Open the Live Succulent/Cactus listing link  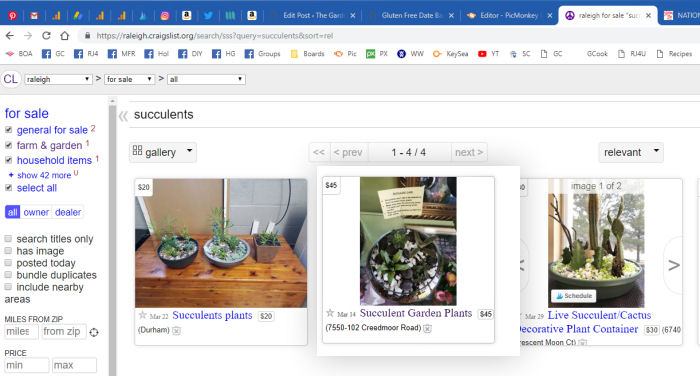[x=599, y=315]
